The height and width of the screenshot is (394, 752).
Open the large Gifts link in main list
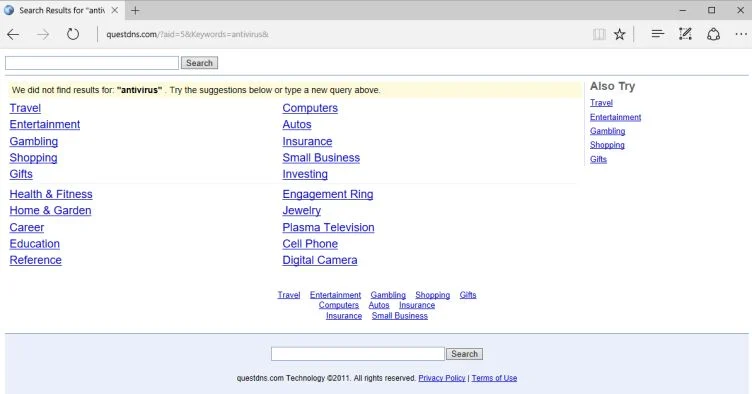point(21,174)
